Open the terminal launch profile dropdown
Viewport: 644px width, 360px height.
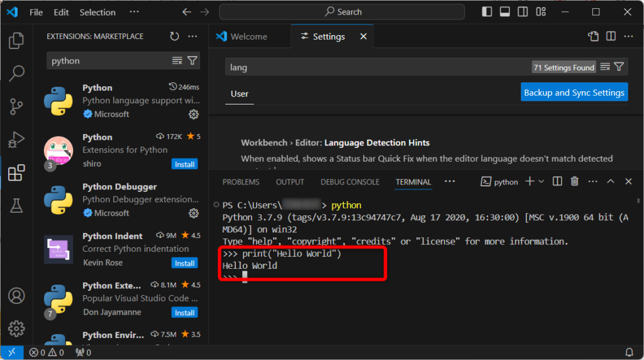(x=541, y=181)
